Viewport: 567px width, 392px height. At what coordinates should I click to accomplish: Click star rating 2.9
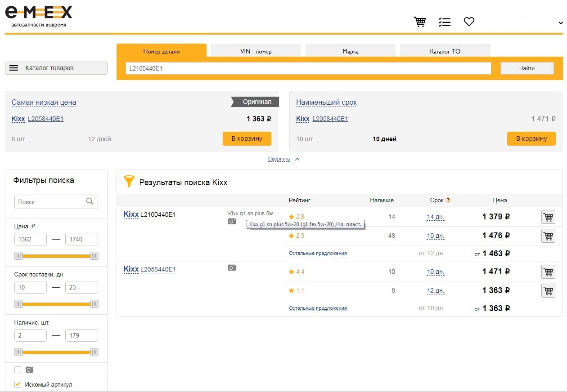pos(297,236)
